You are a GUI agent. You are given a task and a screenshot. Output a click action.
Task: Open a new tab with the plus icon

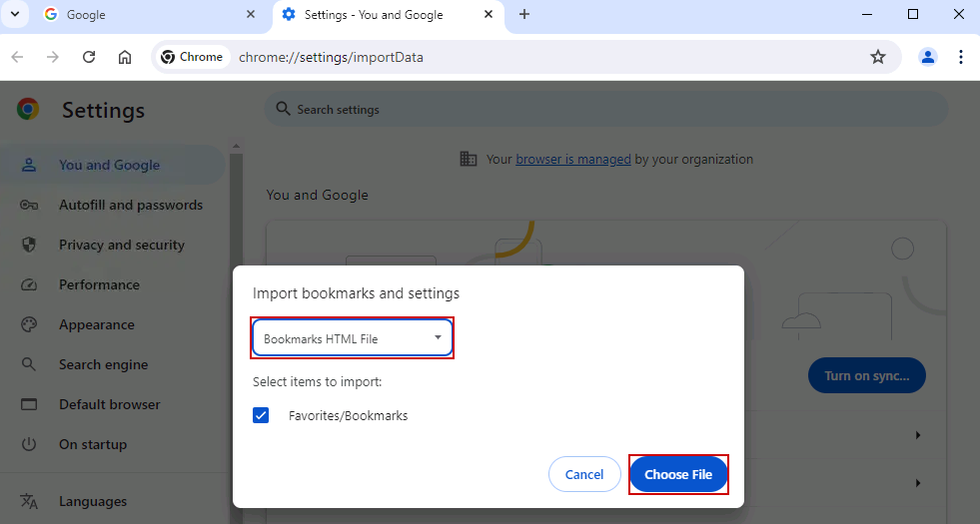coord(524,14)
